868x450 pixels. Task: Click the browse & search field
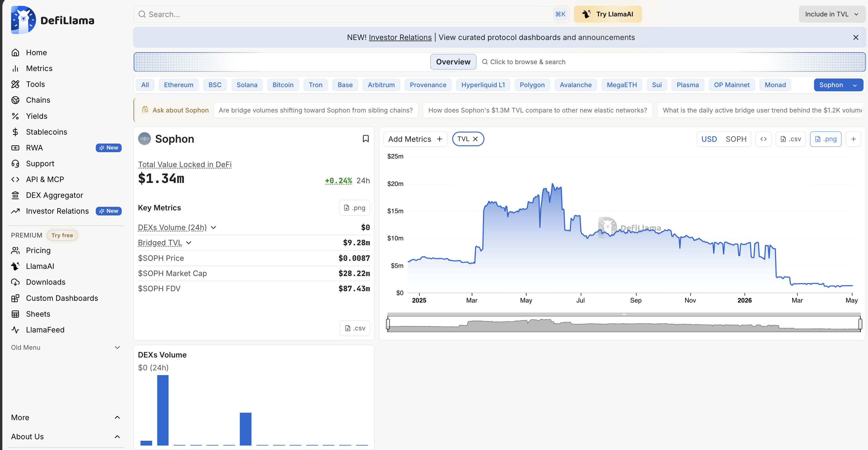click(x=524, y=62)
